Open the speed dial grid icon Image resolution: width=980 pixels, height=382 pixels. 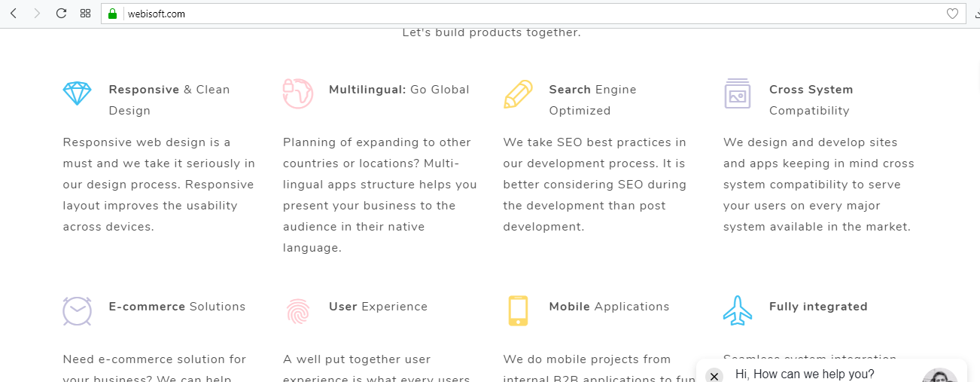coord(85,14)
